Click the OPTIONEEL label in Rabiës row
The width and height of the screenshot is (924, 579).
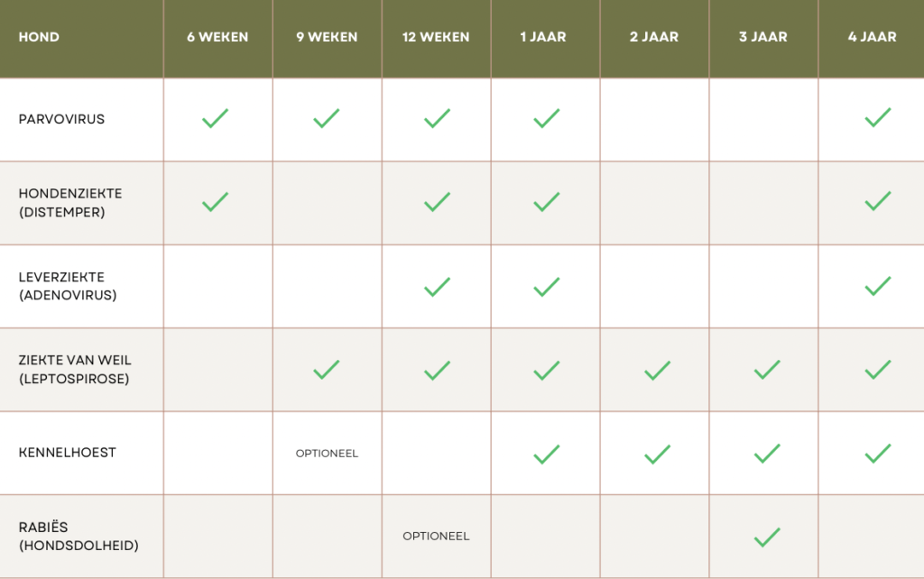(x=436, y=537)
